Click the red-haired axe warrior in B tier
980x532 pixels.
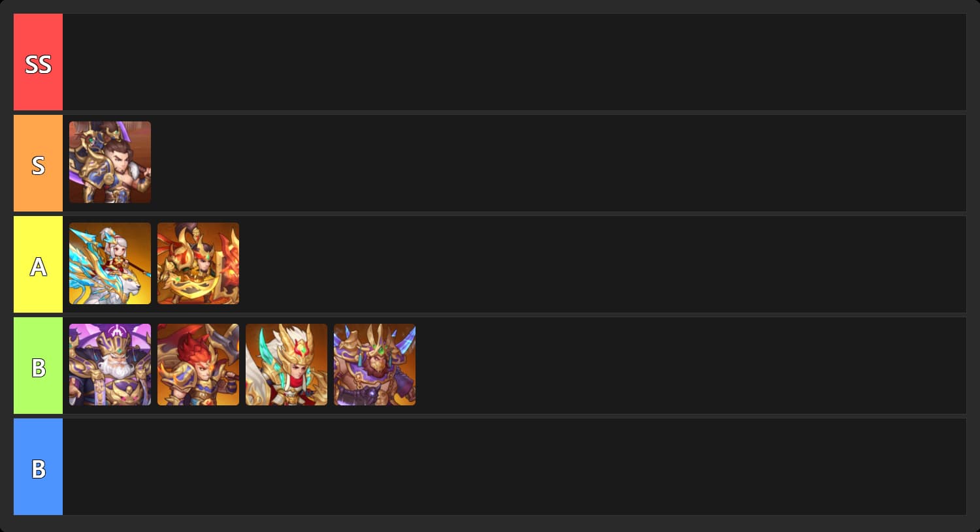[198, 364]
